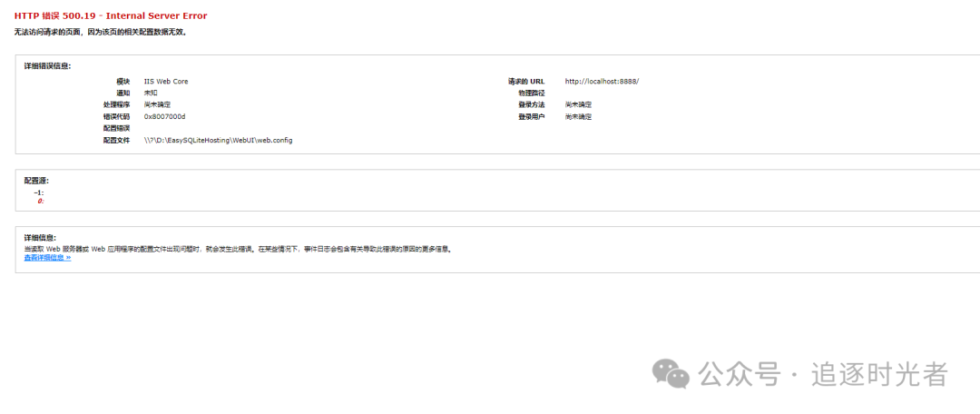Image resolution: width=980 pixels, height=414 pixels.
Task: Click the HTTP 错误 500.19 error heading
Action: [111, 15]
